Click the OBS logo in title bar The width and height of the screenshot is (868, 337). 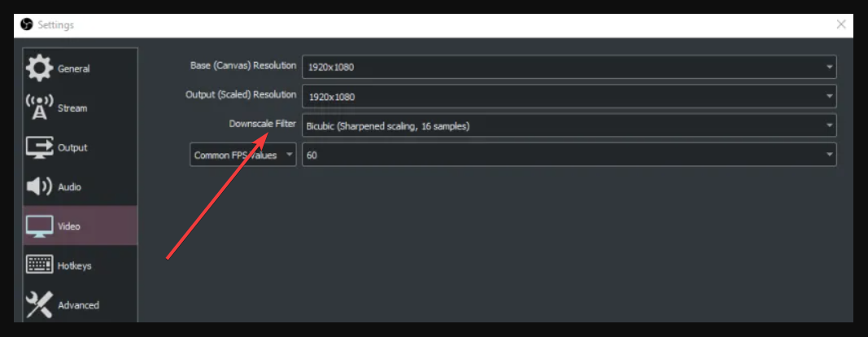click(x=27, y=25)
